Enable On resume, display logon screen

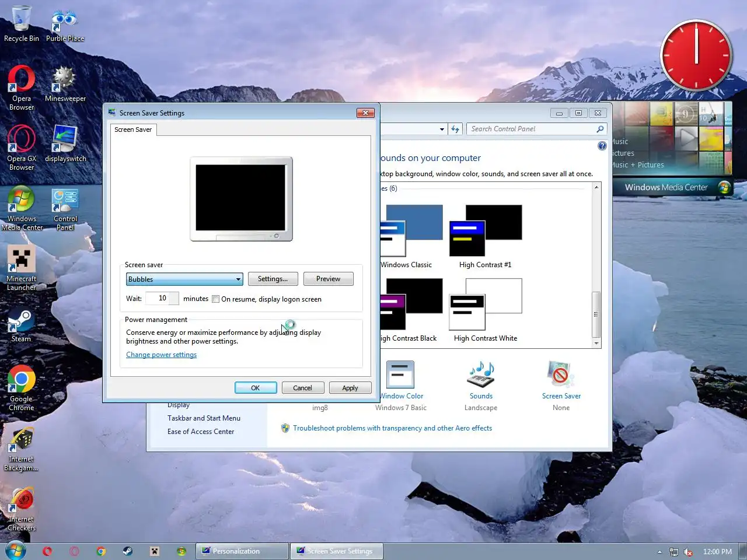215,299
